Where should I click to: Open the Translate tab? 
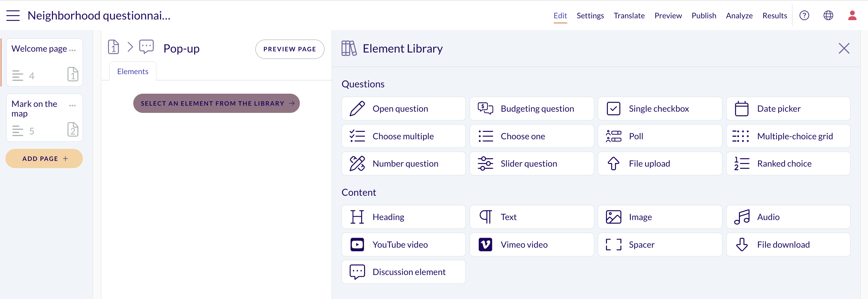pyautogui.click(x=629, y=16)
